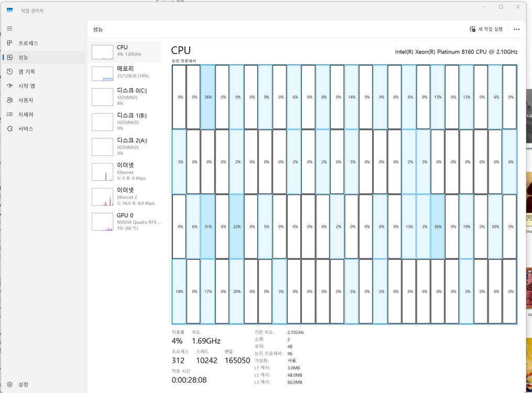Viewport: 532px width, 393px height.
Task: Click the 새 작업 실행 button
Action: point(486,29)
